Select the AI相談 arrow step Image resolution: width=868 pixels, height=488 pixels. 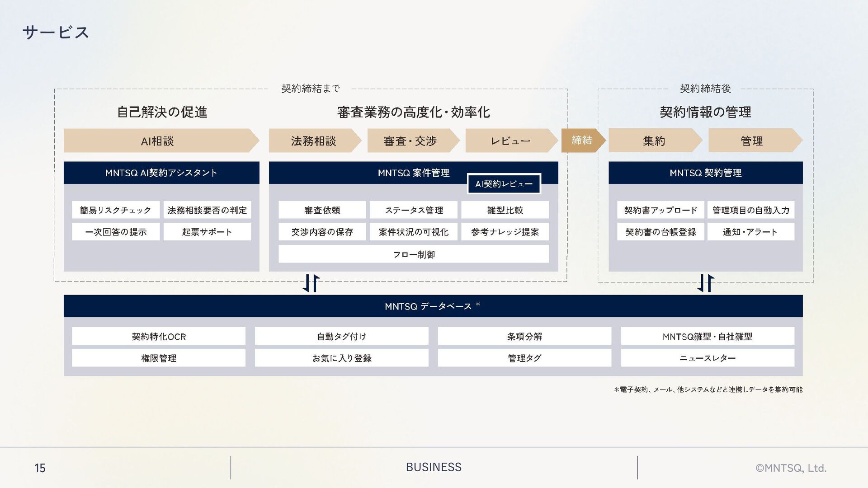click(x=157, y=141)
